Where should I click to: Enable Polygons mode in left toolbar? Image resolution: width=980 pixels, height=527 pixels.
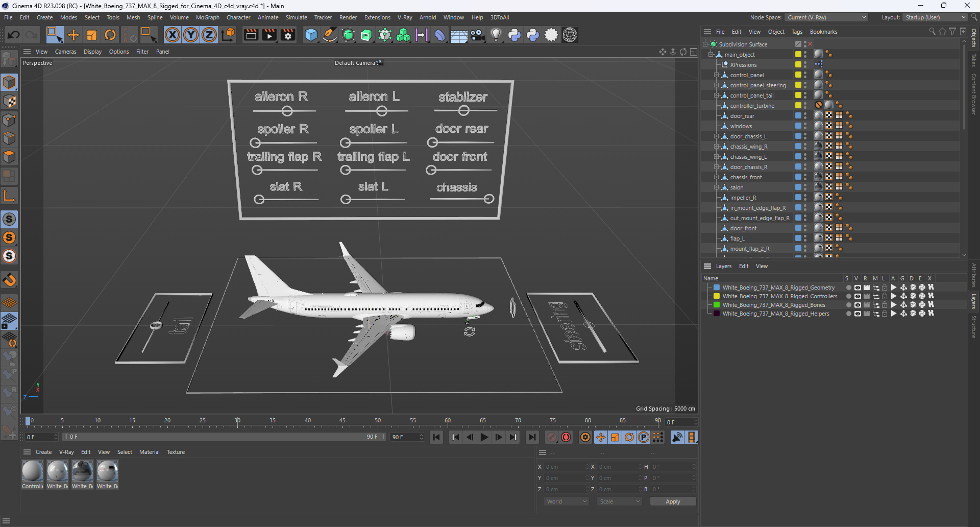9,157
